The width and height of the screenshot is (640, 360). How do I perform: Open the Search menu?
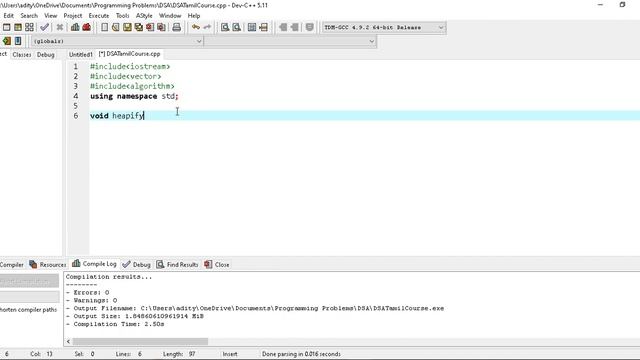tap(29, 16)
